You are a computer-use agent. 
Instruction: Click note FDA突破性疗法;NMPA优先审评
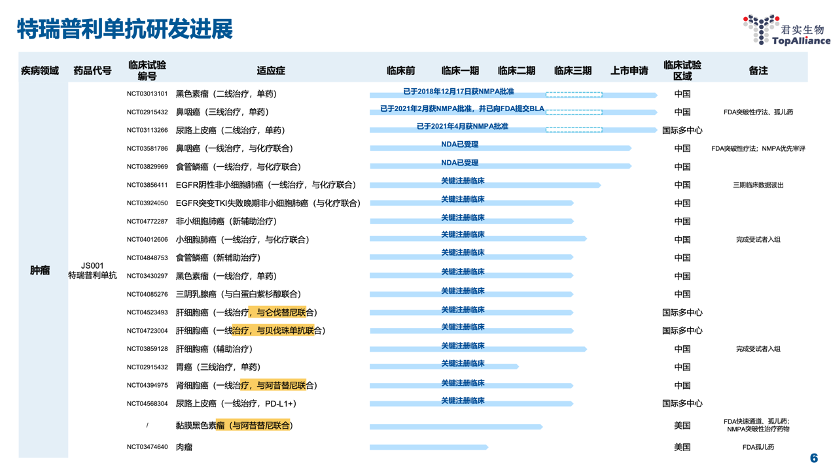pyautogui.click(x=758, y=149)
